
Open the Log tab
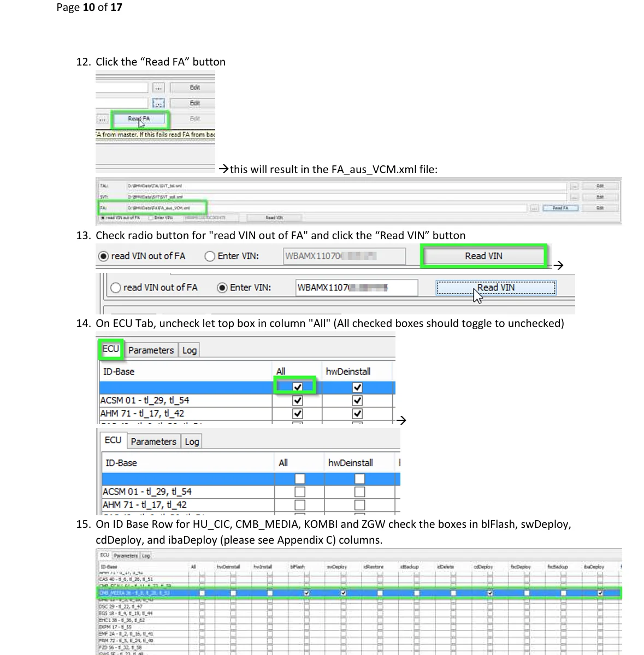(189, 350)
